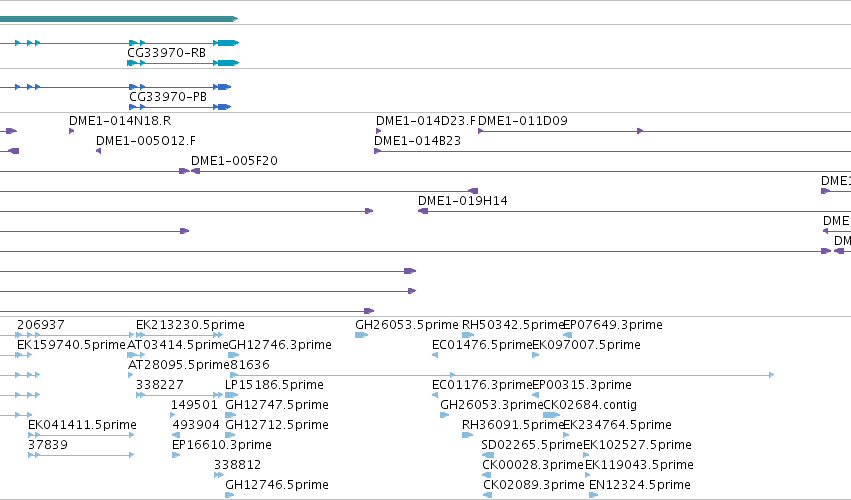Click the DME1-014B23 label
The height and width of the screenshot is (500, 851).
(417, 141)
